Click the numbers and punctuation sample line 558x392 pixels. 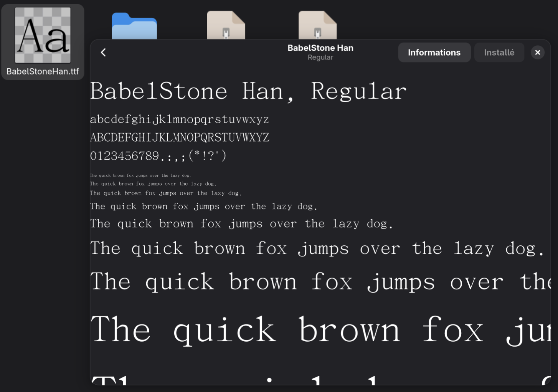point(158,155)
